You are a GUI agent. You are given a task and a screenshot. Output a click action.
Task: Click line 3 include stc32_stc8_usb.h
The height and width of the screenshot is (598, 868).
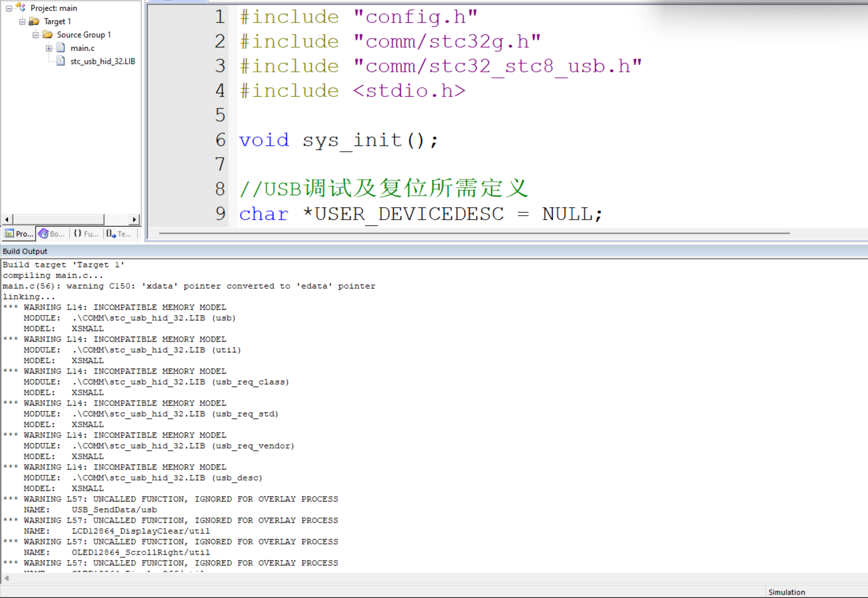pyautogui.click(x=441, y=66)
